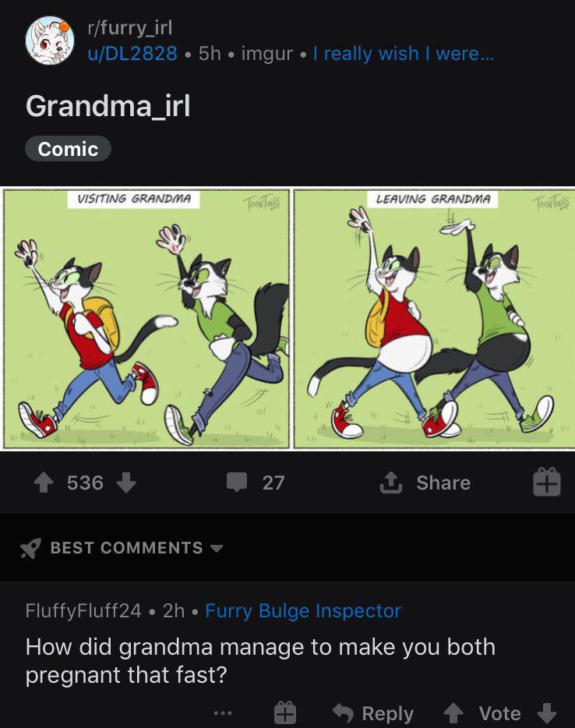Open the r/furry_irl subreddit avatar
575x728 pixels.
[x=50, y=41]
